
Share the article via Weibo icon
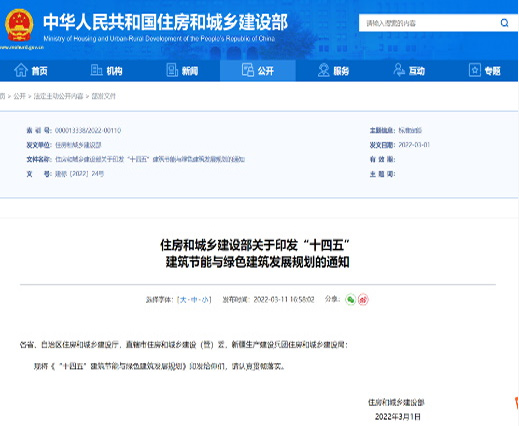(x=363, y=299)
